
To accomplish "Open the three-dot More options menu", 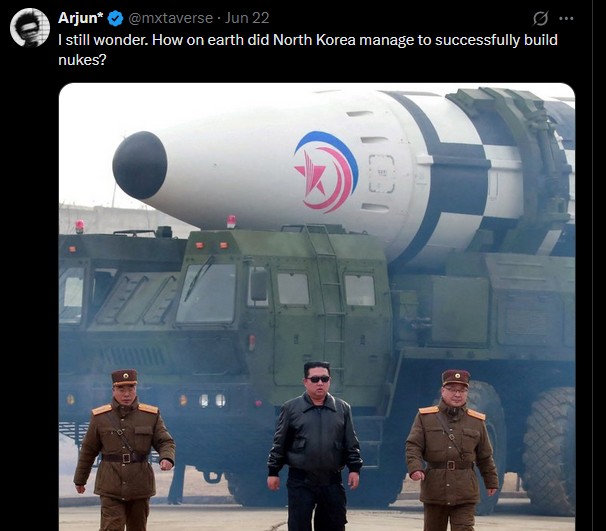I will pyautogui.click(x=566, y=18).
